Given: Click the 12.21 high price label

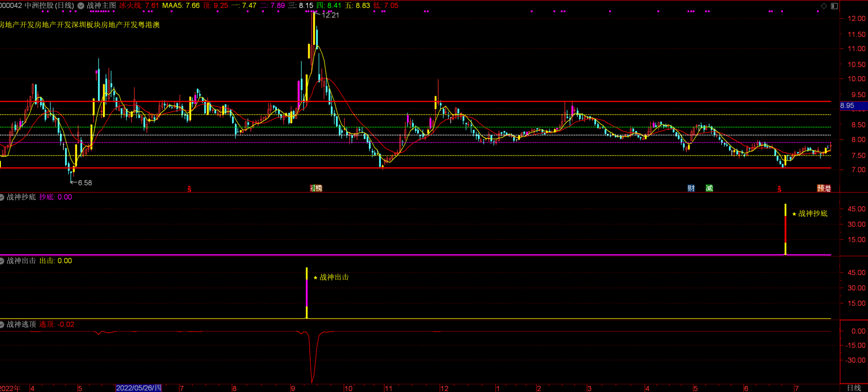Looking at the screenshot, I should tap(330, 15).
